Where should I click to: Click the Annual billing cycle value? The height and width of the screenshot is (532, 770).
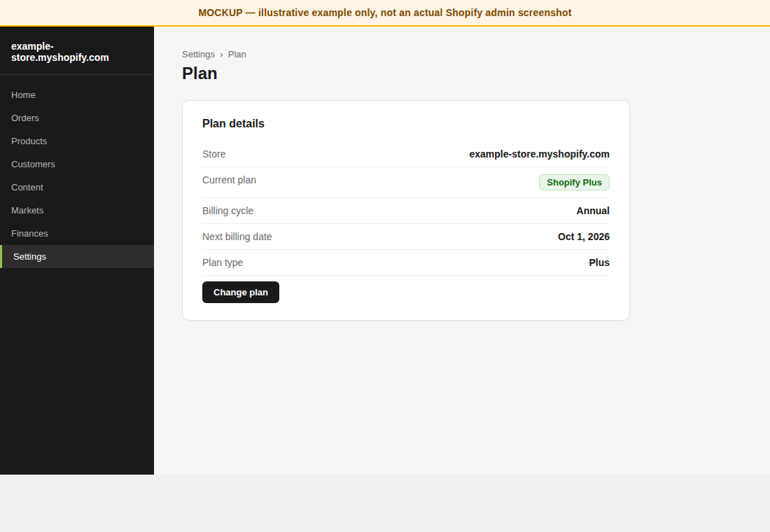[x=593, y=211]
